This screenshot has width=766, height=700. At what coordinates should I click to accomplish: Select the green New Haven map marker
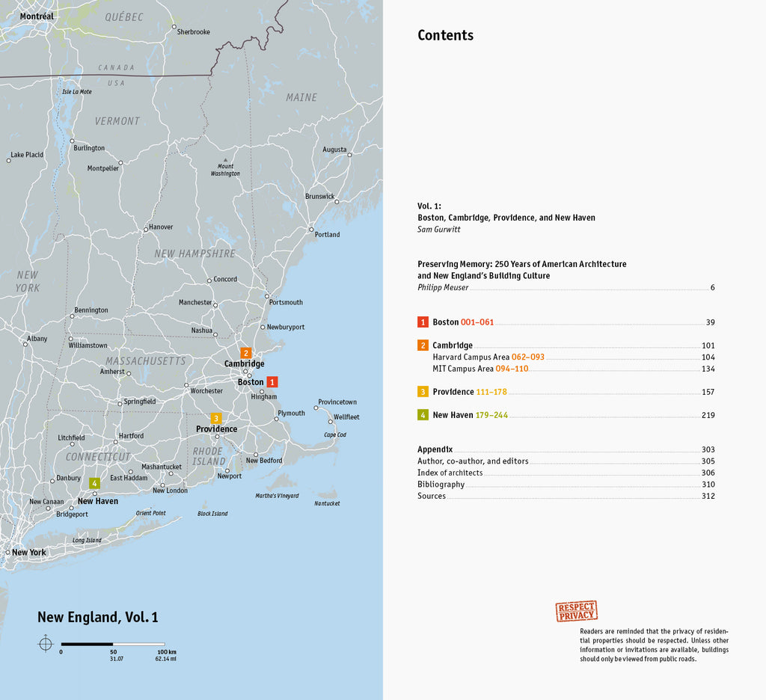click(x=94, y=483)
